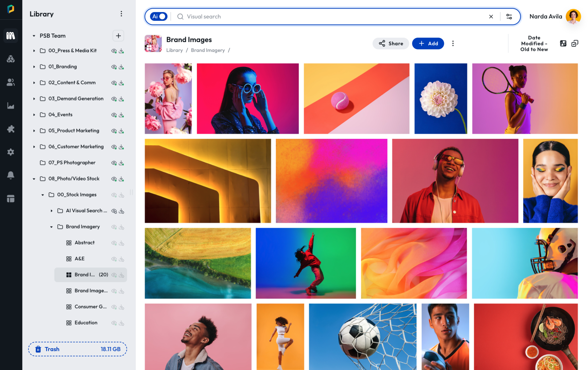
Task: Open Settings via the gear icon
Action: [11, 152]
